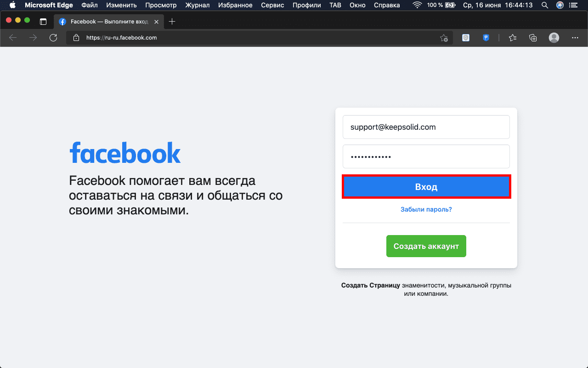Image resolution: width=588 pixels, height=368 pixels.
Task: Open the Collections icon in toolbar
Action: (533, 38)
